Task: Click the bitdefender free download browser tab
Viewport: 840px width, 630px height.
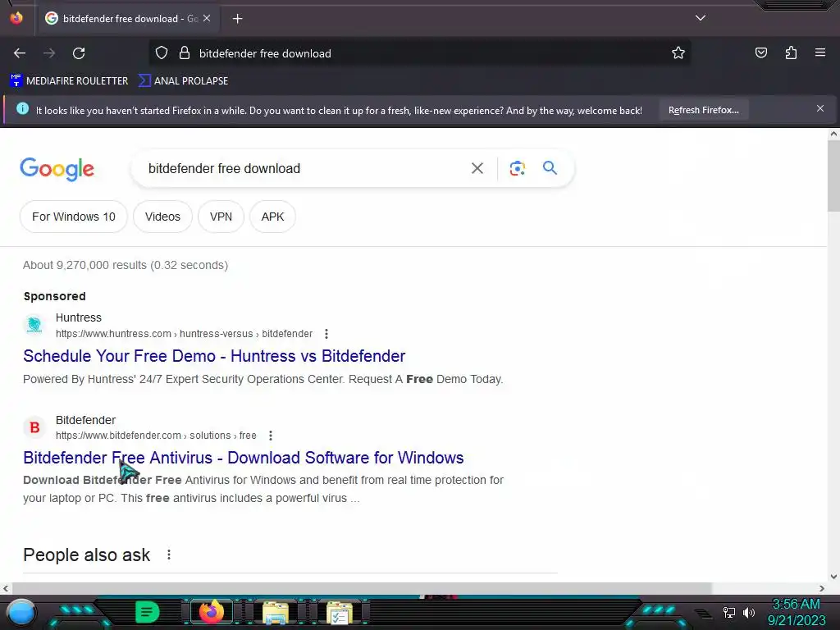Action: [x=127, y=18]
